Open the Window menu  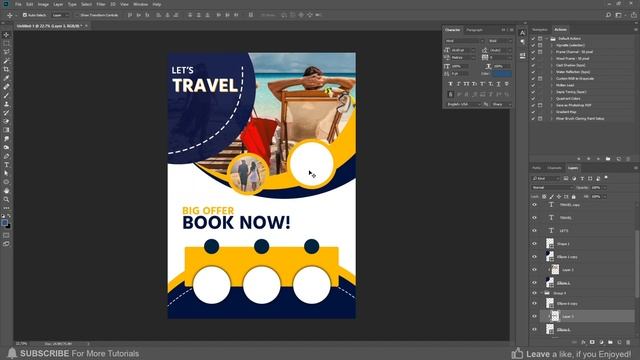click(x=140, y=4)
